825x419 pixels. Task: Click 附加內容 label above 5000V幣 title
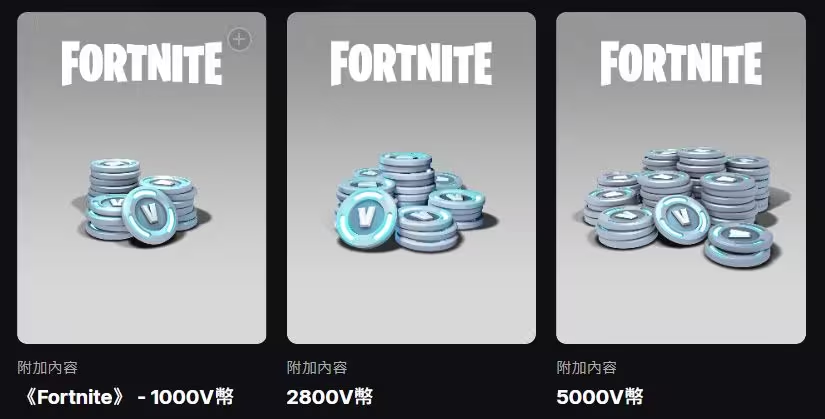[587, 367]
